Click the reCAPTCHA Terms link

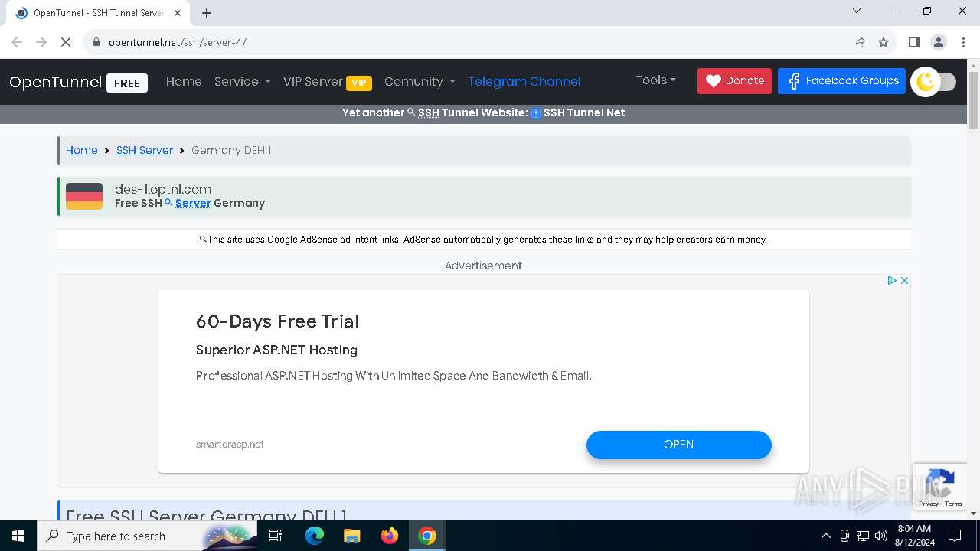coord(954,504)
